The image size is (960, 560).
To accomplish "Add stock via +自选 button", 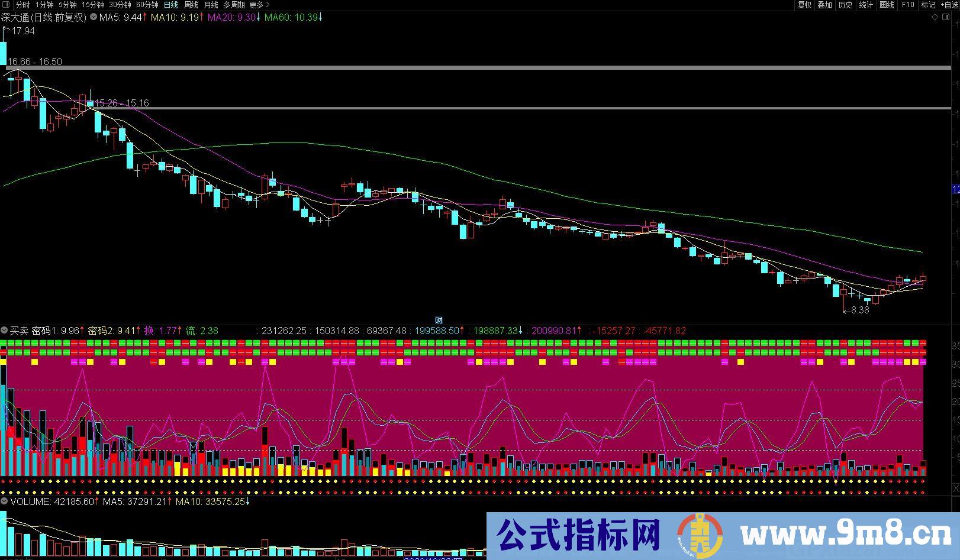I will click(949, 5).
